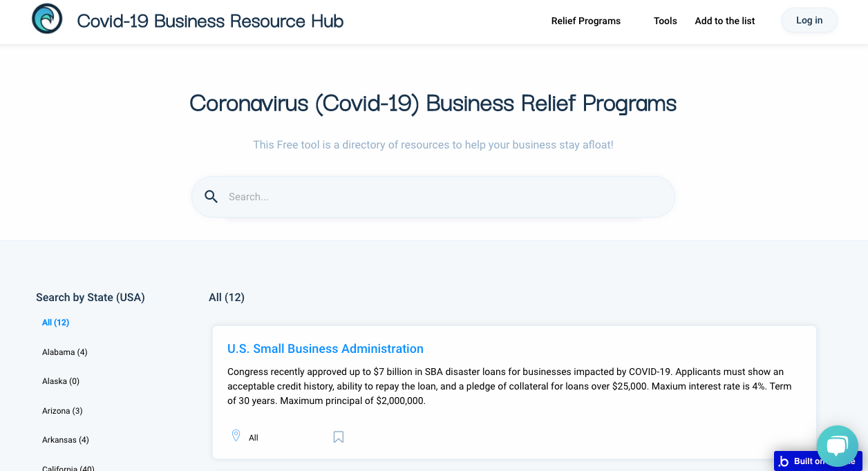Open the Relief Programs menu

pyautogui.click(x=585, y=21)
